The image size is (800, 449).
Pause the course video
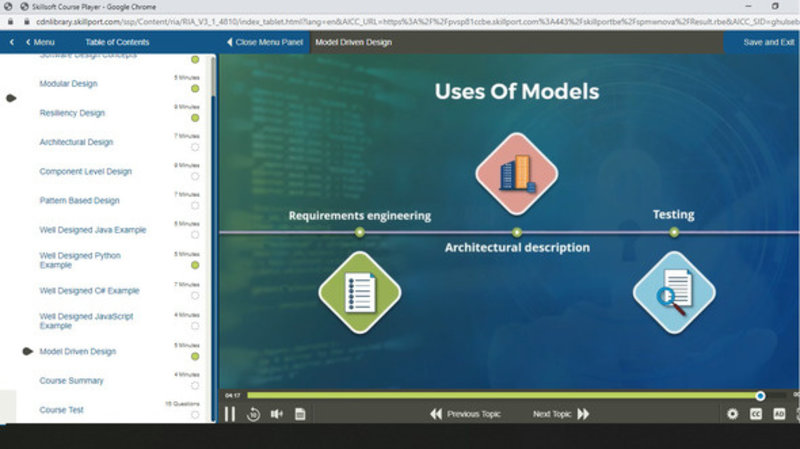[230, 414]
